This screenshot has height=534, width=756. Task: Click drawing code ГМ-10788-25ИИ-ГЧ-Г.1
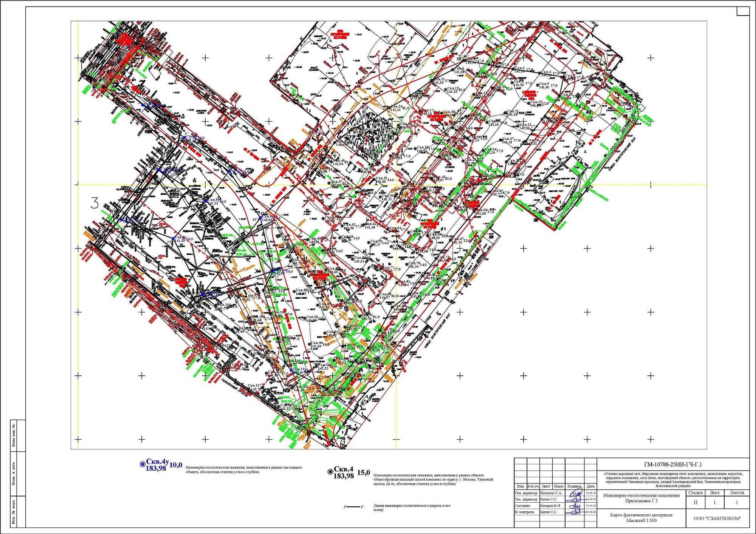[673, 465]
